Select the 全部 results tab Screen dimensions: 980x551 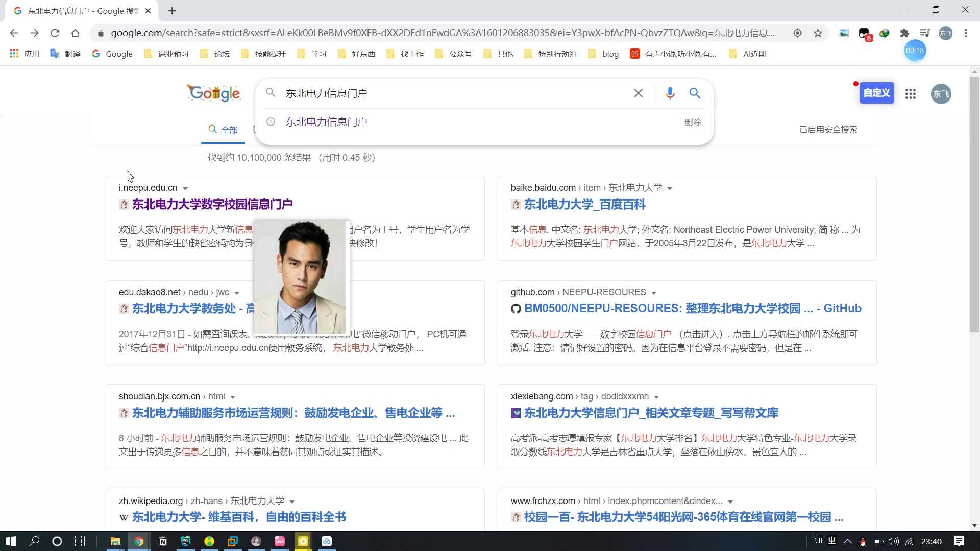223,130
